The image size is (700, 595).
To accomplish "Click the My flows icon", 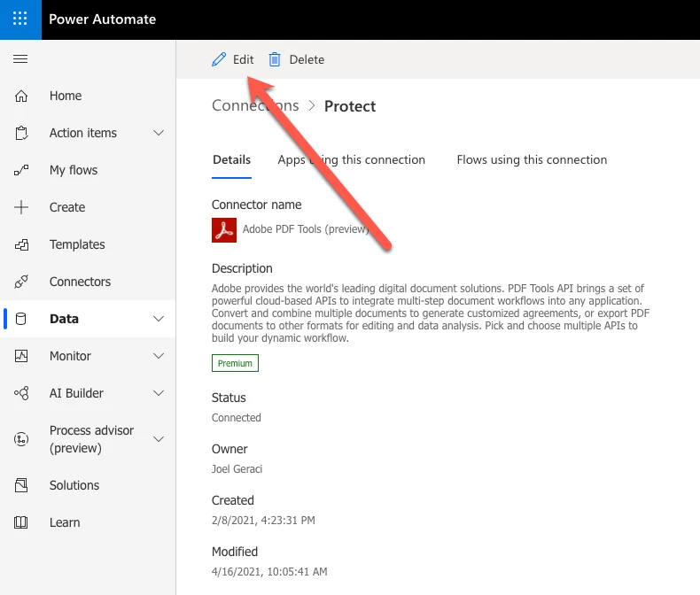I will tap(21, 170).
